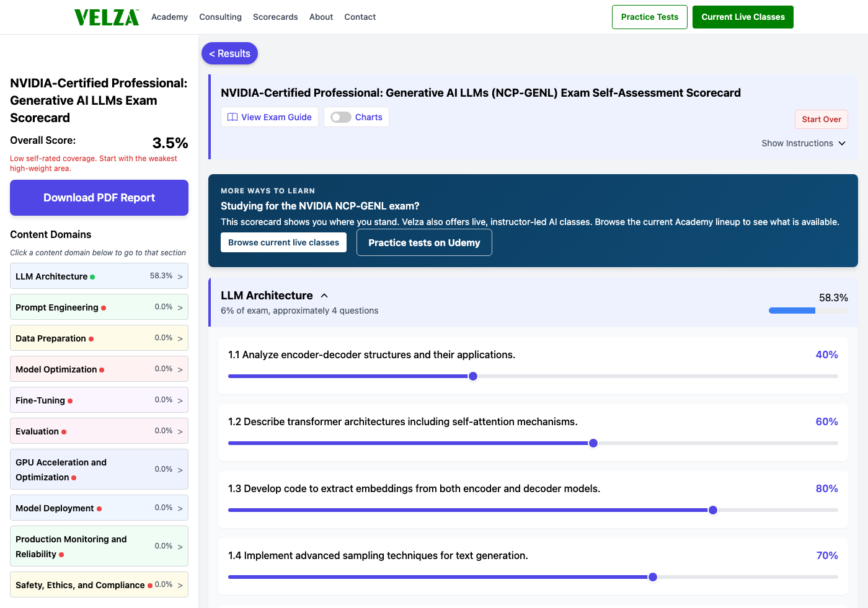Jump to Model Deployment domain
Screen dimensions: 868x608
coord(99,508)
